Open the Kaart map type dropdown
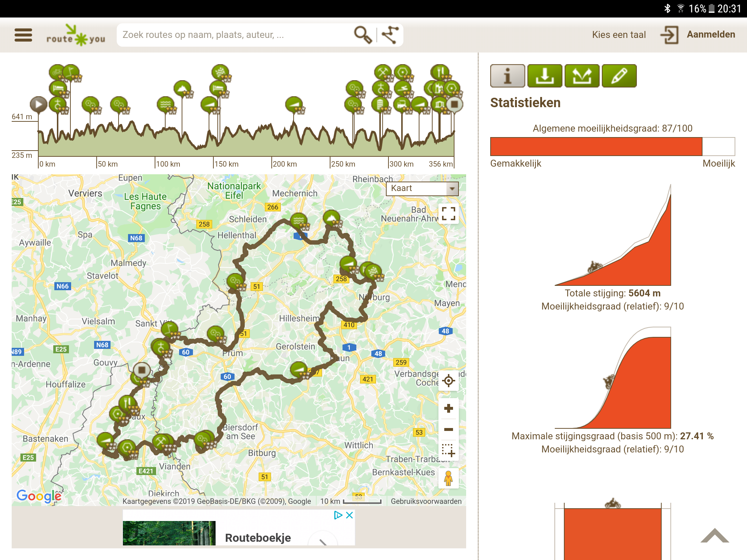Viewport: 747px width, 560px height. point(422,188)
